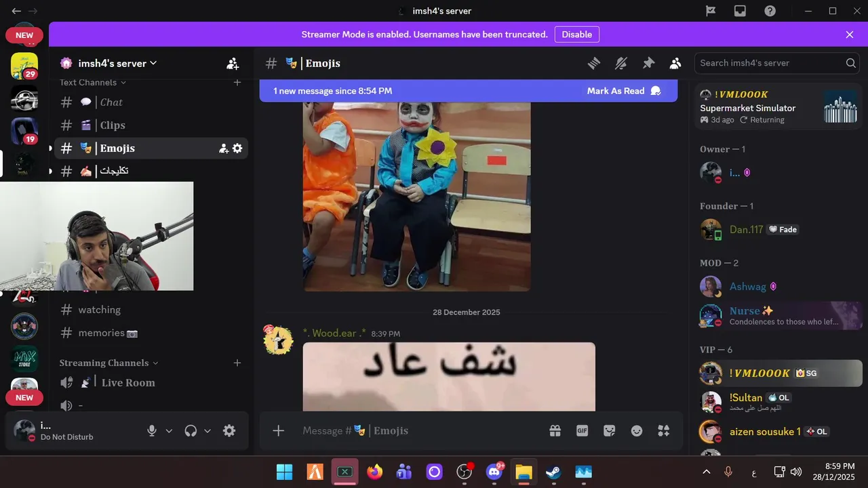Mute the microphone
Viewport: 868px width, 488px height.
(152, 430)
